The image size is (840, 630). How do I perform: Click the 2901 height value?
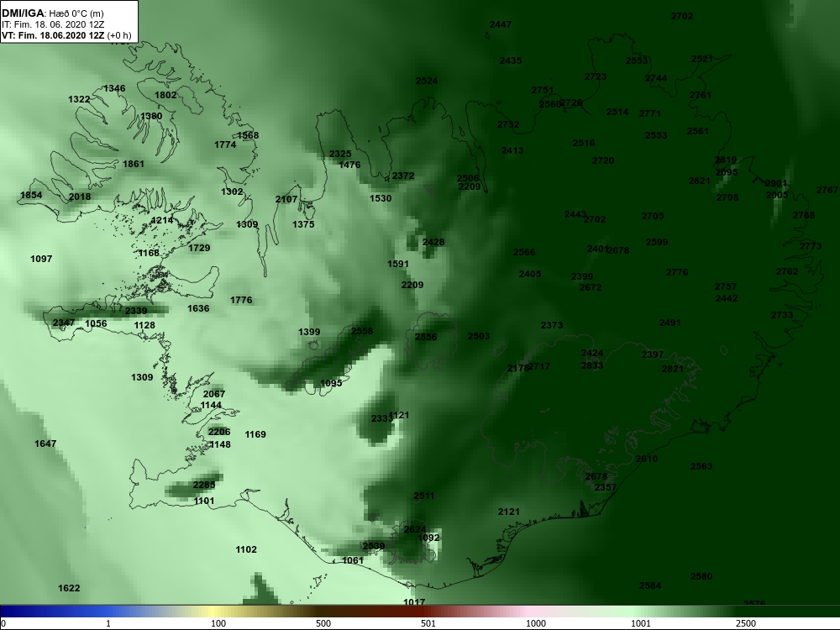click(x=776, y=184)
